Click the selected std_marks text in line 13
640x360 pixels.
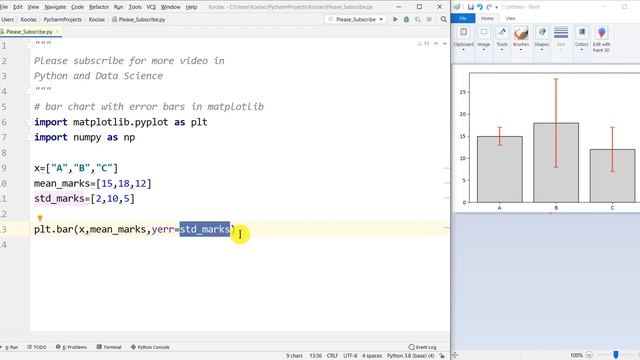tap(205, 229)
